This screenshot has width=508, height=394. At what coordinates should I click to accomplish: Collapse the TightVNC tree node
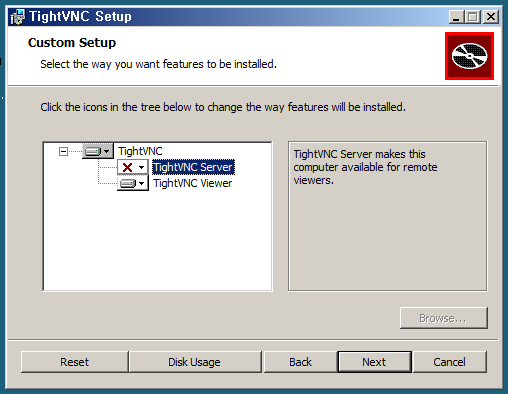(x=63, y=152)
